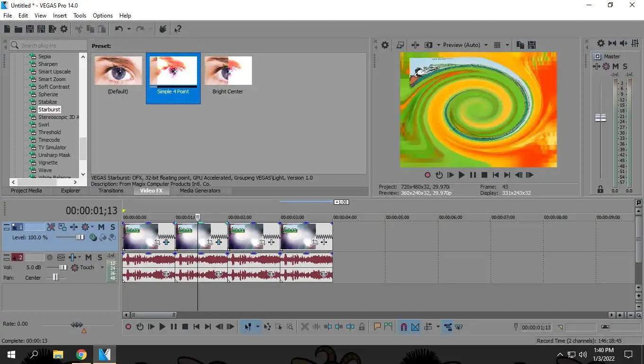Create a new project with the New icon
This screenshot has width=644, height=364.
click(x=7, y=29)
